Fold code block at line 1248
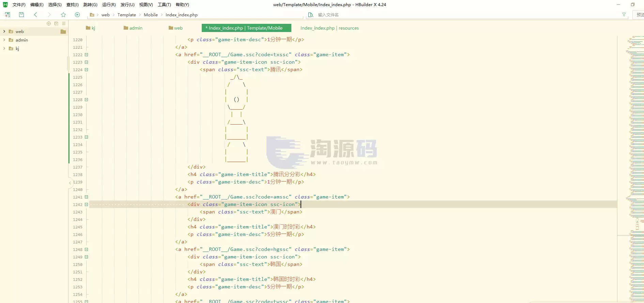 tap(87, 250)
